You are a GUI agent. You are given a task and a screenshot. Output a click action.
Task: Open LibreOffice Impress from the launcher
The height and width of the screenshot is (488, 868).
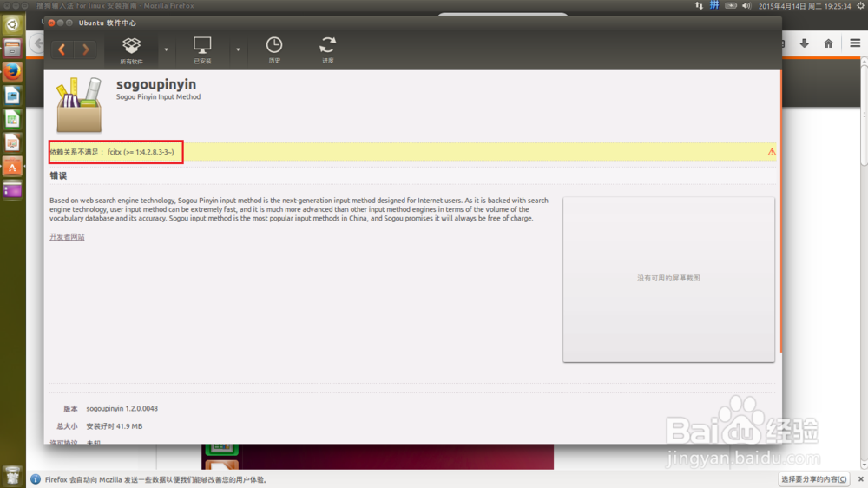[x=12, y=143]
